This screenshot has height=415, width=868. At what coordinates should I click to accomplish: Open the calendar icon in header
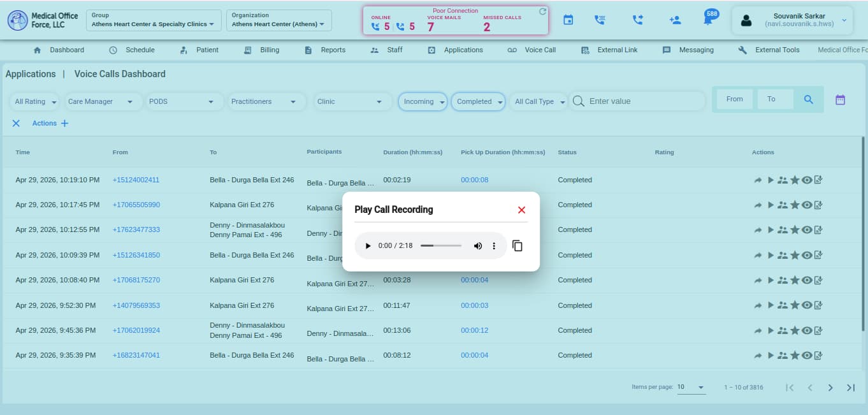[568, 20]
